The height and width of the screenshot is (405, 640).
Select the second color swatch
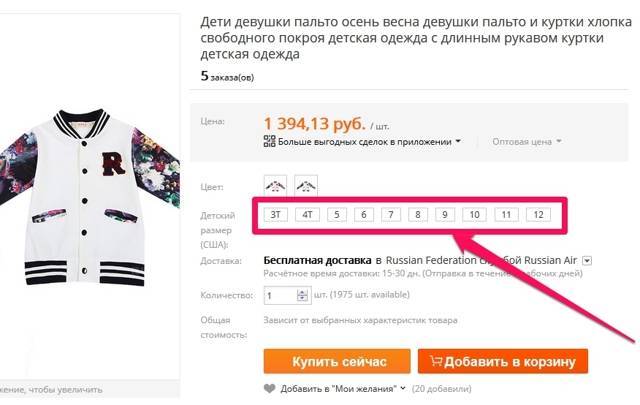[306, 186]
